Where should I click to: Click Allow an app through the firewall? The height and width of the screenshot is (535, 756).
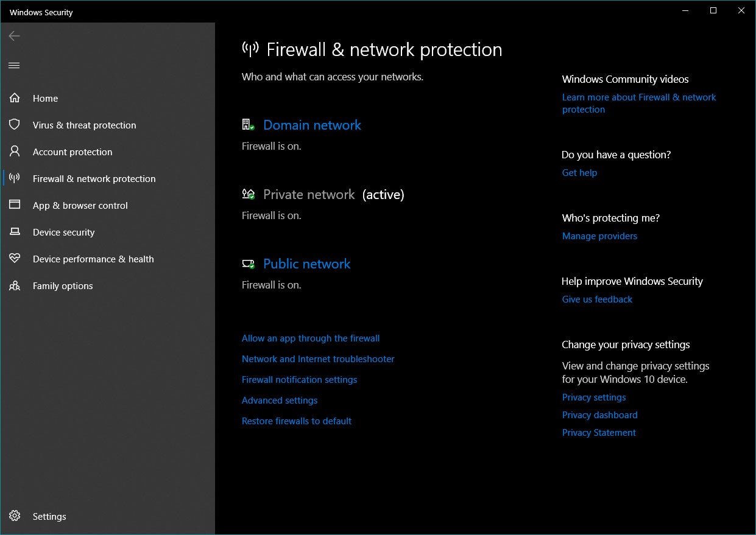pyautogui.click(x=311, y=338)
